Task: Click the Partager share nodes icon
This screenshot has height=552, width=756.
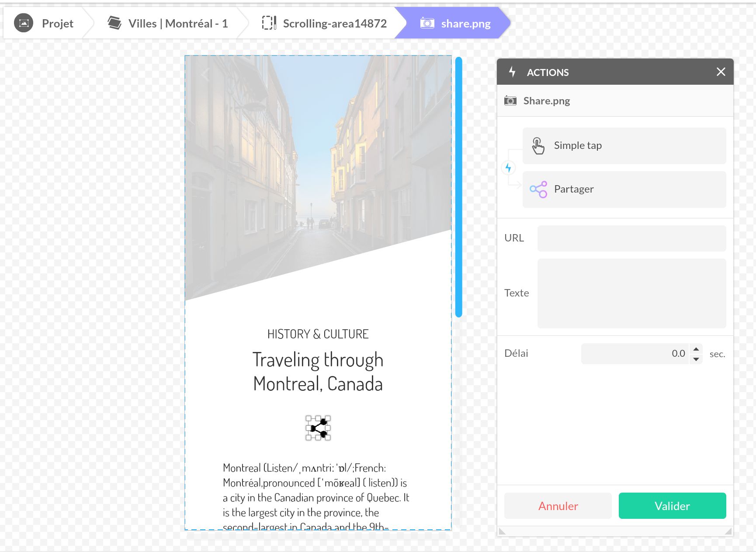Action: (538, 190)
